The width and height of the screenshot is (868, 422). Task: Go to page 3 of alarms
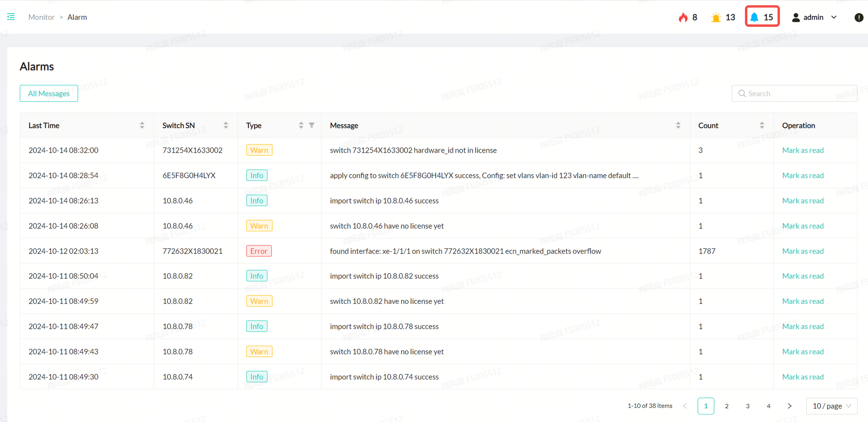click(747, 406)
